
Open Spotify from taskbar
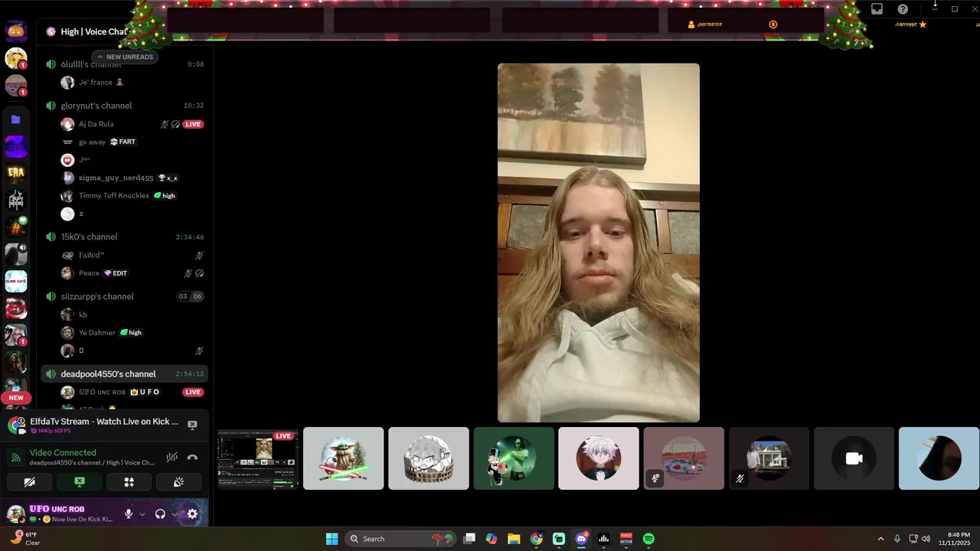click(648, 539)
